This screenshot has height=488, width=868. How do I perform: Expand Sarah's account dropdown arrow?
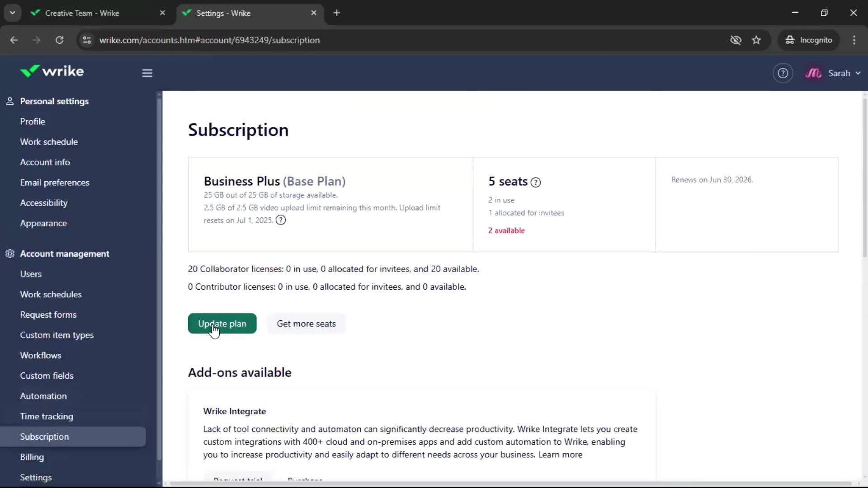click(858, 73)
